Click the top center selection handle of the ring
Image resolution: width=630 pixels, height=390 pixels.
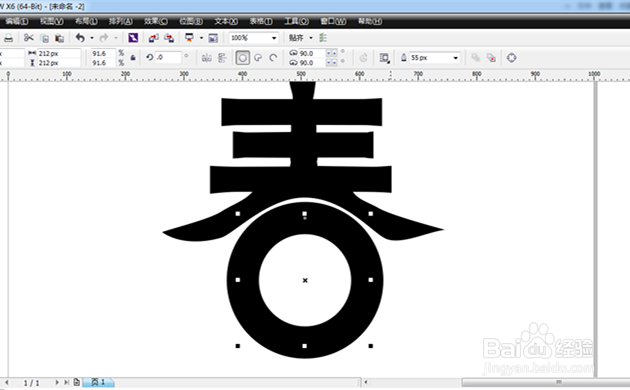tap(305, 214)
